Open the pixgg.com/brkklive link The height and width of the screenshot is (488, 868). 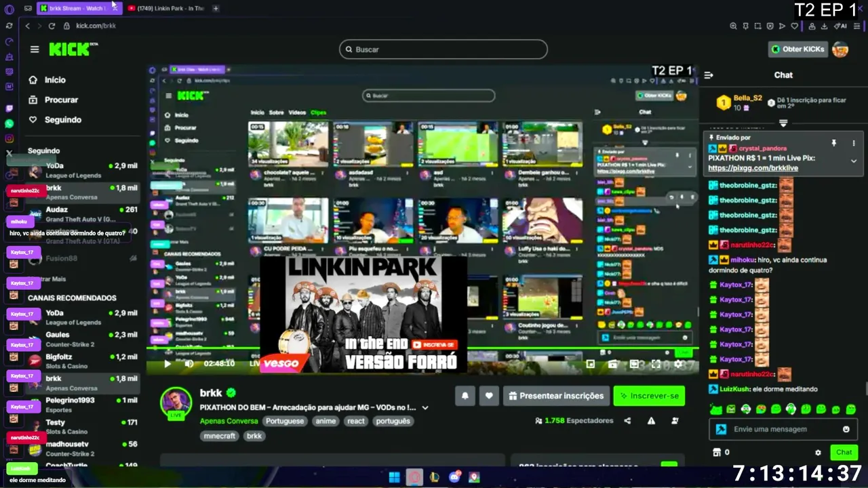click(x=753, y=168)
